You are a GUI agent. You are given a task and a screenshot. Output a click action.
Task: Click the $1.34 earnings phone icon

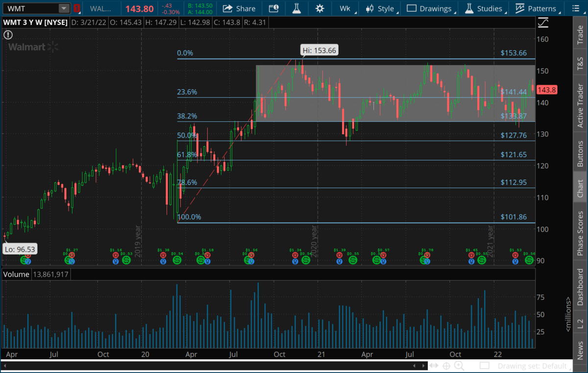pyautogui.click(x=295, y=255)
